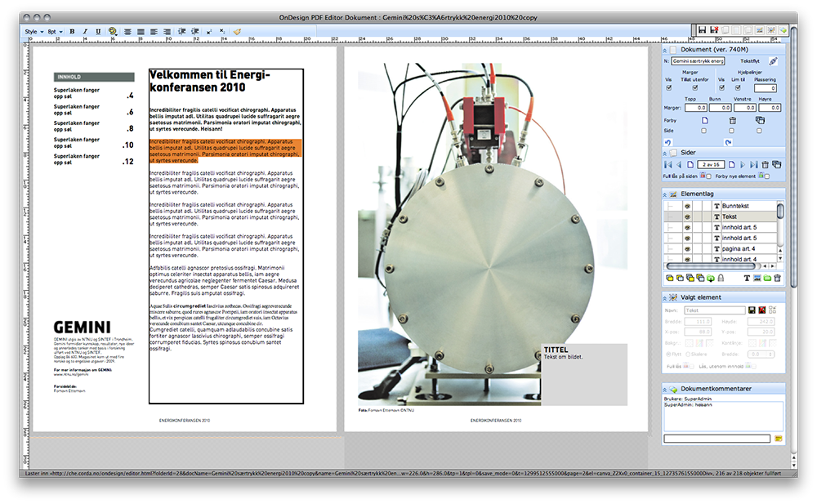817x504 pixels.
Task: Hide the Bunntekst layer via eye icon
Action: 687,206
